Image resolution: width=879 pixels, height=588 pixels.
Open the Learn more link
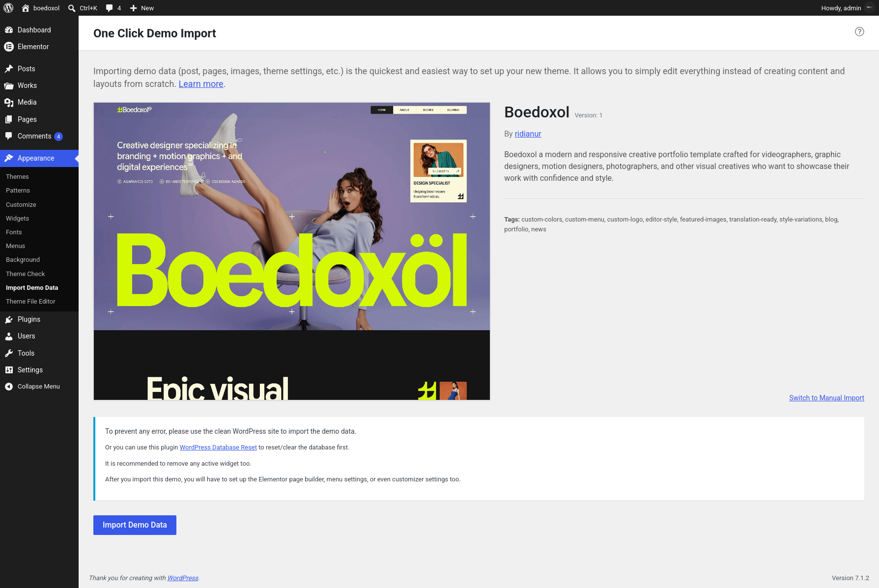(x=201, y=84)
